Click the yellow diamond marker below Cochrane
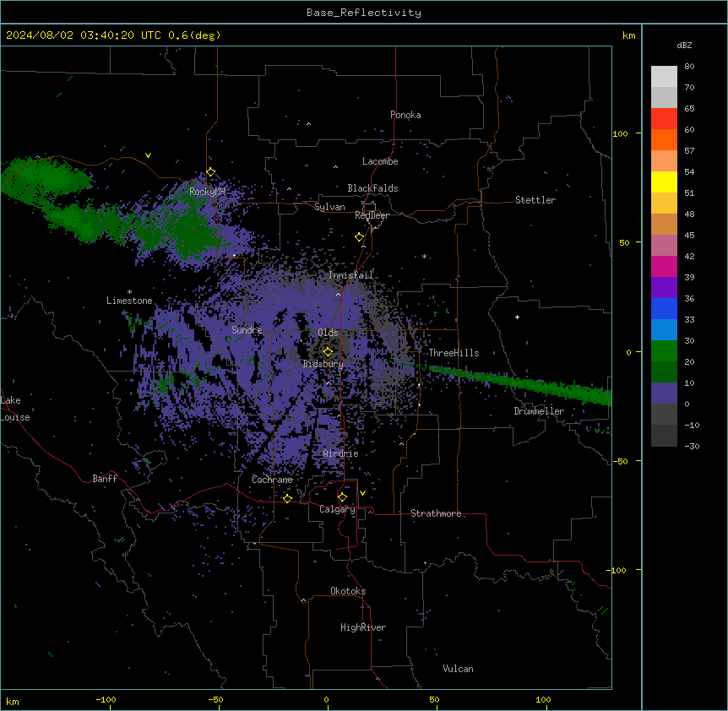Screen dimensions: 728x711 click(x=287, y=498)
